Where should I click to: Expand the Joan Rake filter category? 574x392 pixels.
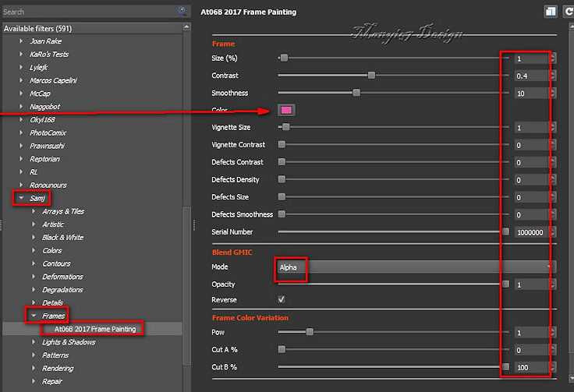(x=22, y=41)
